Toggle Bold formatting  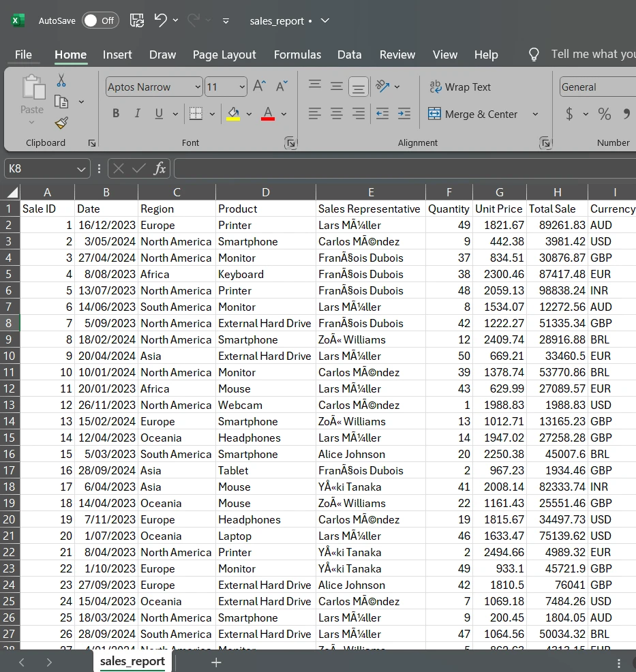(x=116, y=114)
